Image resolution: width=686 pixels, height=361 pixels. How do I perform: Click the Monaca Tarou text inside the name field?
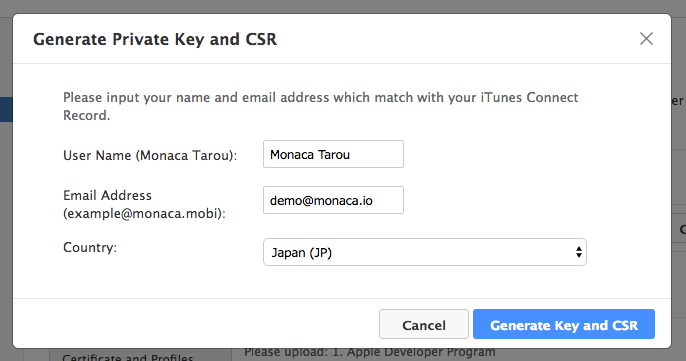point(310,154)
